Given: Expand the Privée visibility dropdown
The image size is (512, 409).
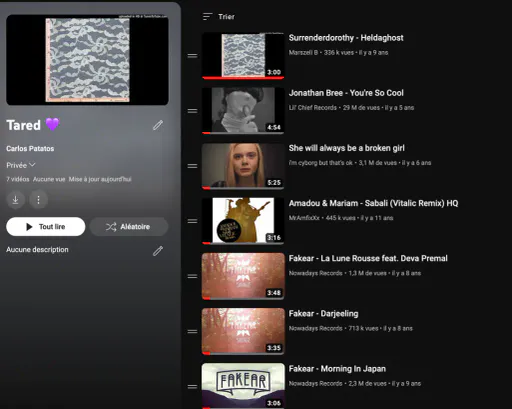Looking at the screenshot, I should pos(21,165).
